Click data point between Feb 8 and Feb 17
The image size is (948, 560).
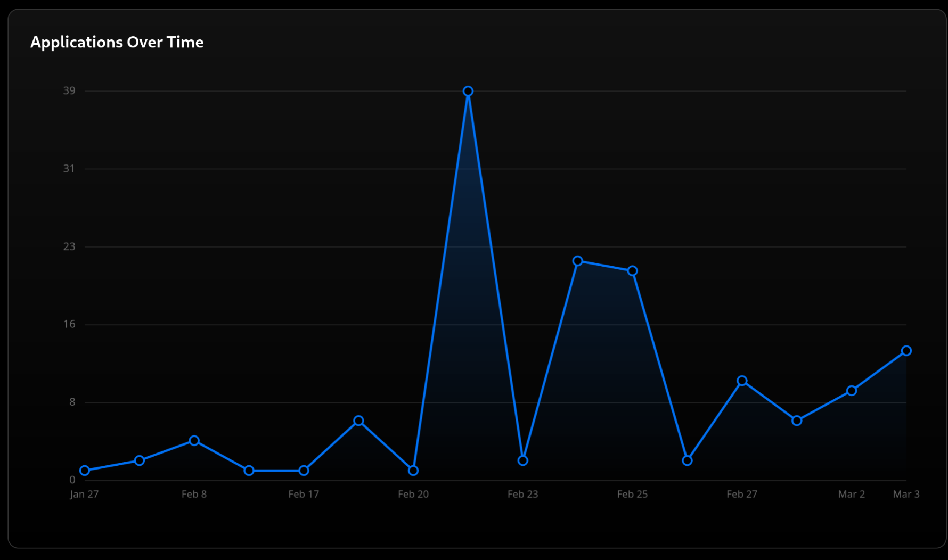[249, 471]
